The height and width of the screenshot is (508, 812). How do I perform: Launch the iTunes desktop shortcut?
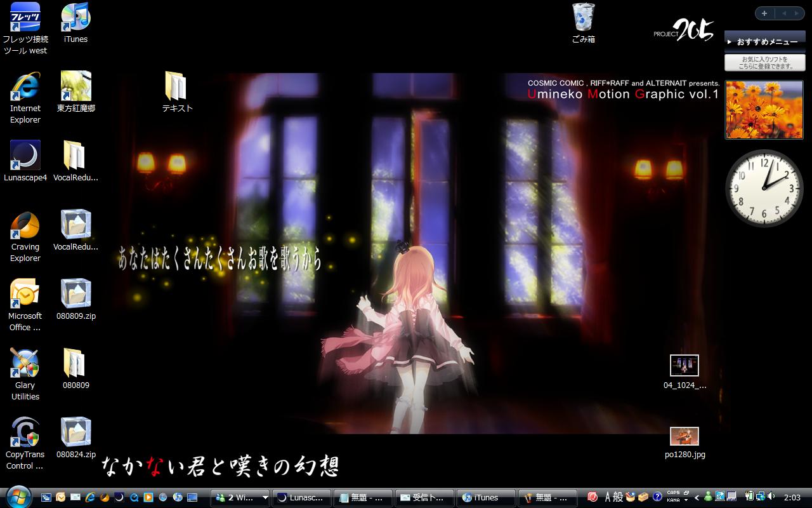pos(75,23)
